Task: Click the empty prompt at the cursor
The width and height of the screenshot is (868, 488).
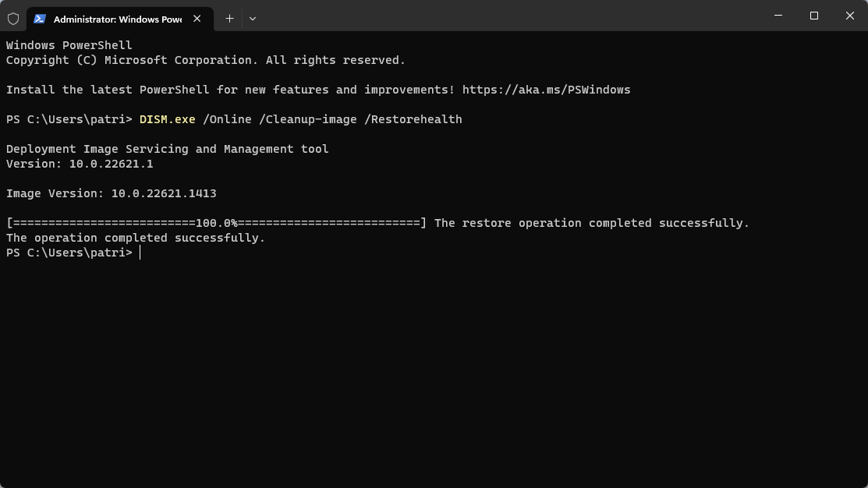Action: 140,253
